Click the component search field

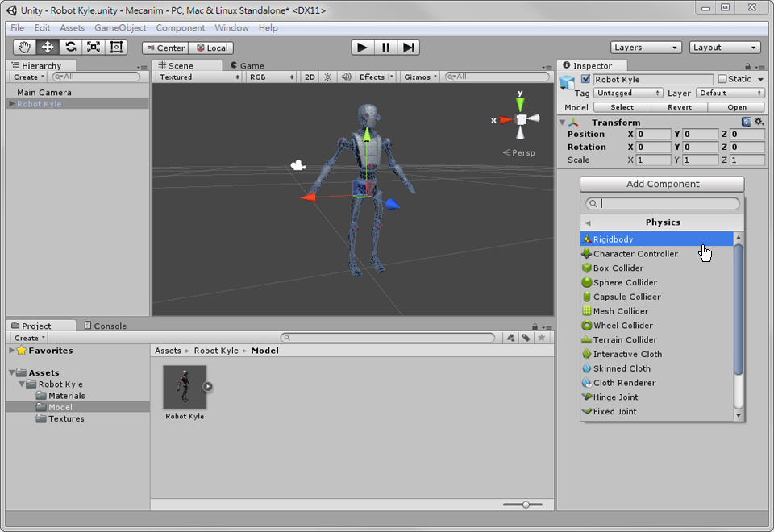(663, 203)
